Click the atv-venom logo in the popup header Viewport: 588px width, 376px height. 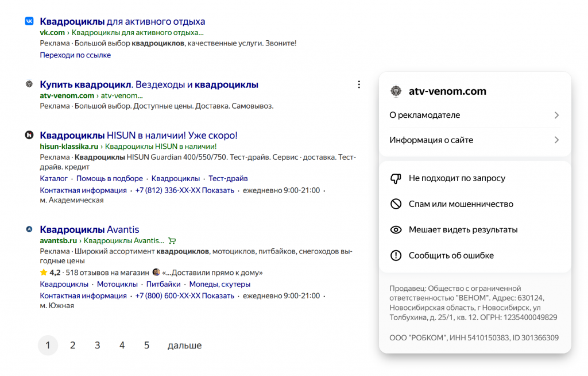click(396, 91)
